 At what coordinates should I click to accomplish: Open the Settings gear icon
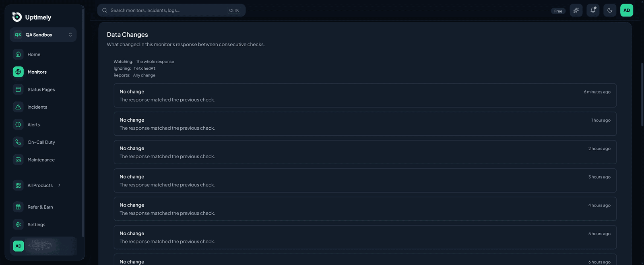click(18, 225)
